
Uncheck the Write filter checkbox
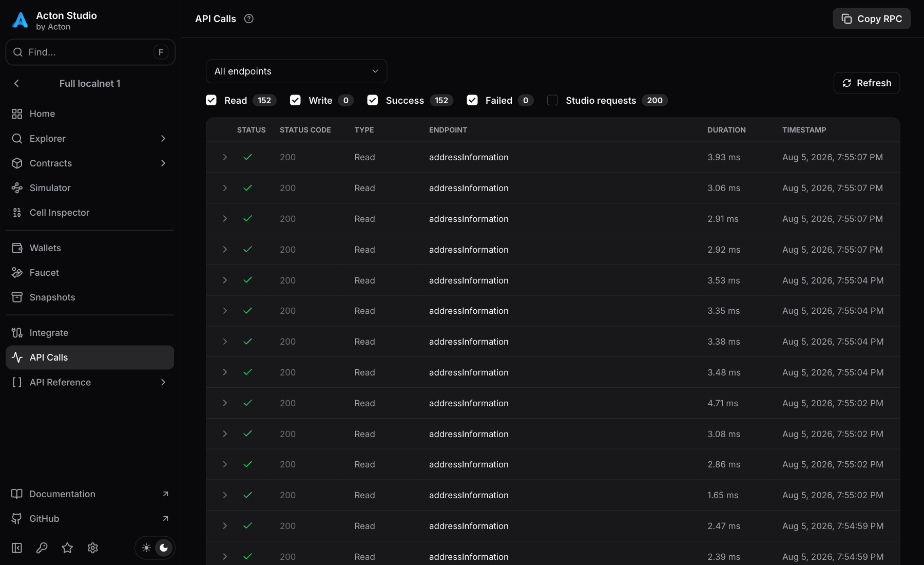tap(295, 100)
